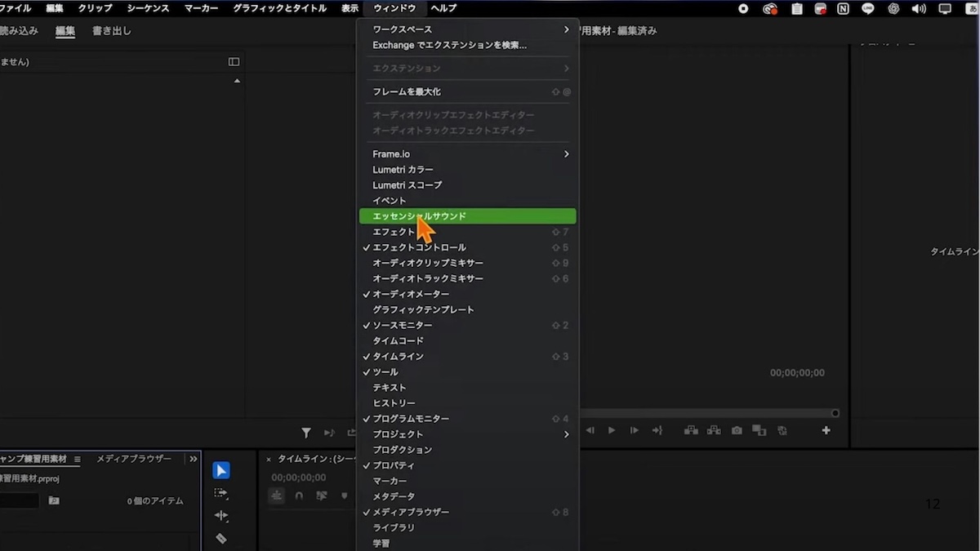The width and height of the screenshot is (980, 551).
Task: Show hidden panel tabs with double chevron
Action: pyautogui.click(x=194, y=460)
